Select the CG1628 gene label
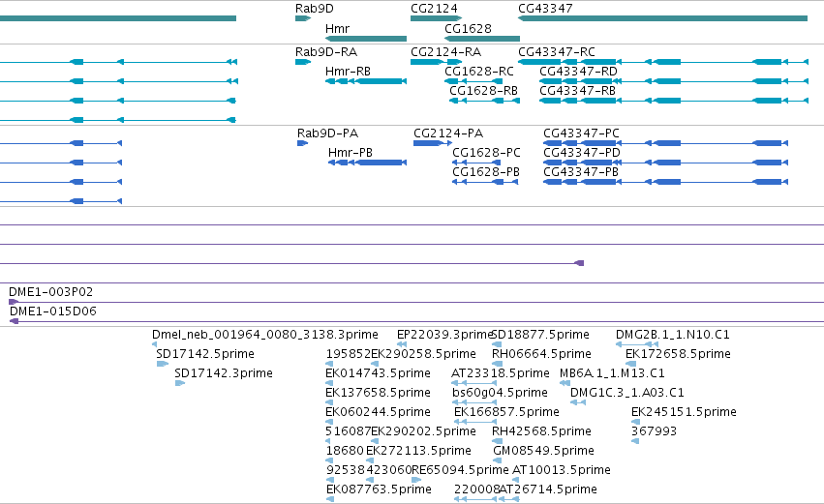824x504 pixels. (x=468, y=28)
